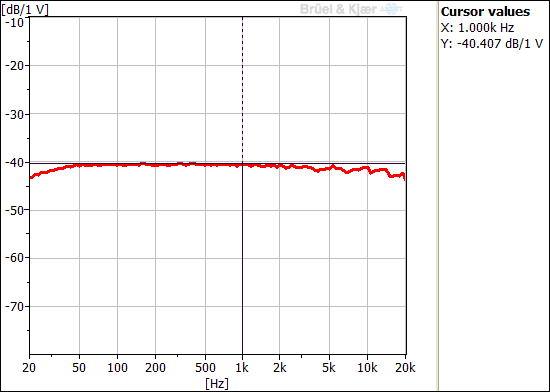Click the splitter bar beside the cursor panel
This screenshot has height=392, width=550.
pyautogui.click(x=437, y=196)
